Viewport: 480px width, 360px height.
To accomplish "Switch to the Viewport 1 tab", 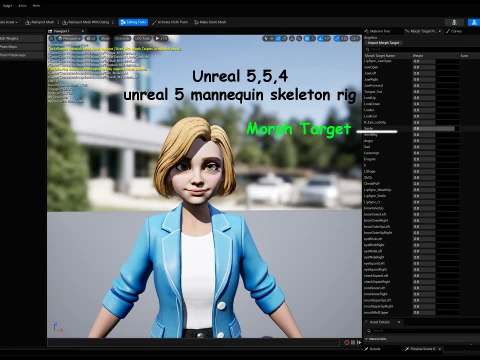I will click(61, 31).
